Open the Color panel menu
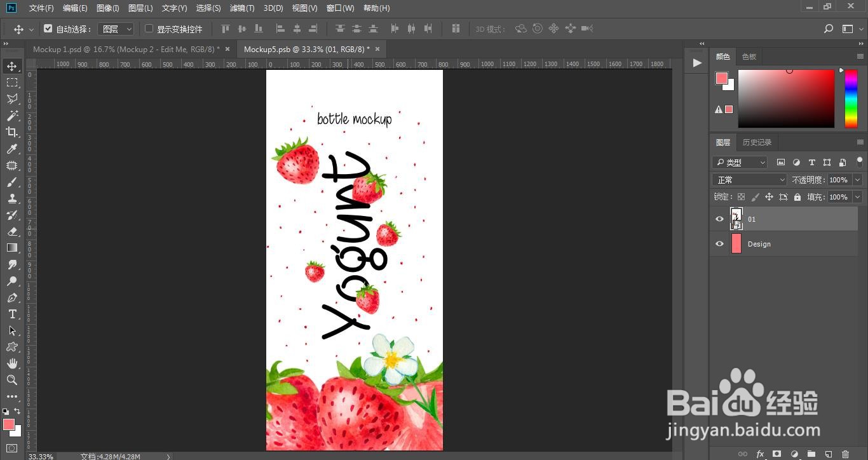This screenshot has height=460, width=868. (860, 57)
